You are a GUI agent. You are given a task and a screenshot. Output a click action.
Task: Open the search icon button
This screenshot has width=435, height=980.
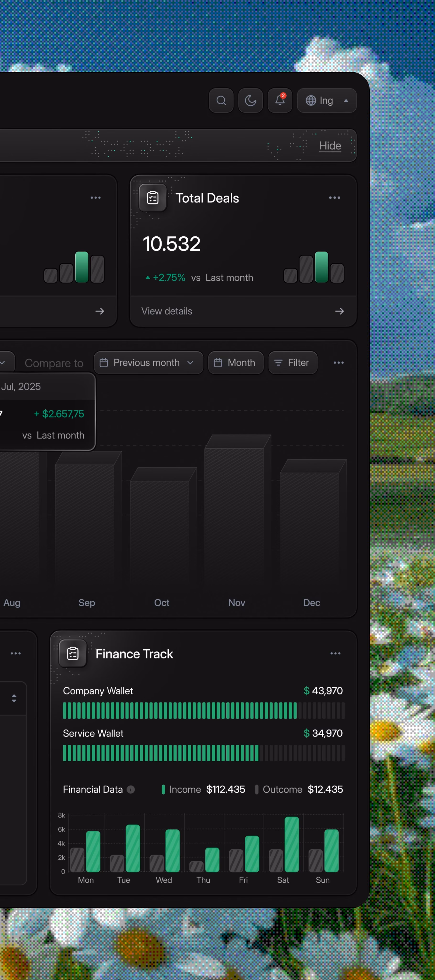221,100
